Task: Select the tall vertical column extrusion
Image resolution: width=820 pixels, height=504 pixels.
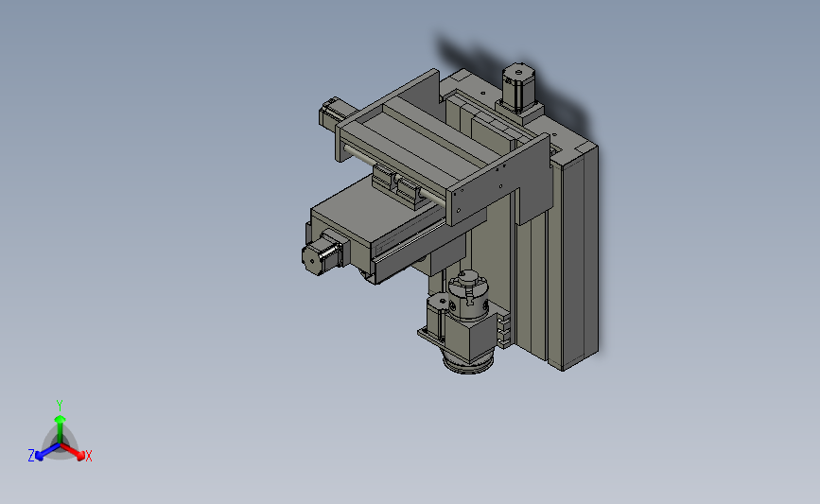Action: click(572, 258)
